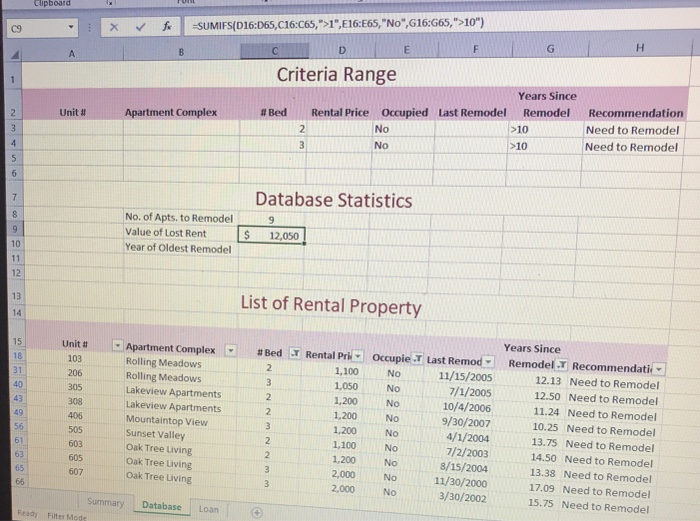Viewport: 700px width, 521px height.
Task: Select row 9 header
Action: (x=15, y=229)
